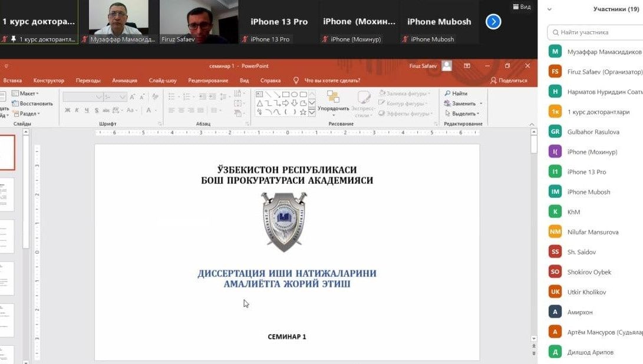Toggle italic (К) formatting
The image size is (643, 364).
tap(77, 110)
